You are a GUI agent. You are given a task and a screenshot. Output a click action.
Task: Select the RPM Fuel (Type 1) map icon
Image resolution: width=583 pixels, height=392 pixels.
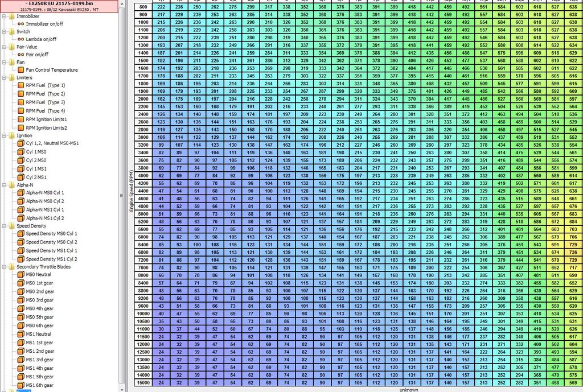[x=21, y=85]
